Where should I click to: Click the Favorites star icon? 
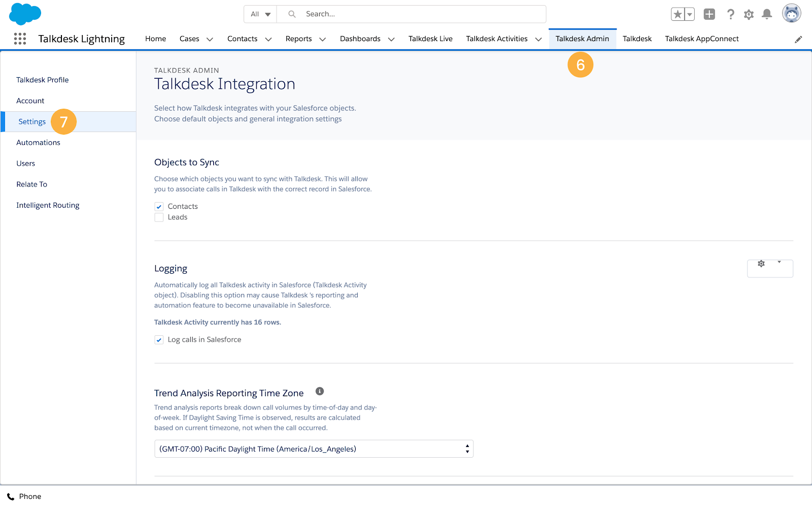coord(678,14)
